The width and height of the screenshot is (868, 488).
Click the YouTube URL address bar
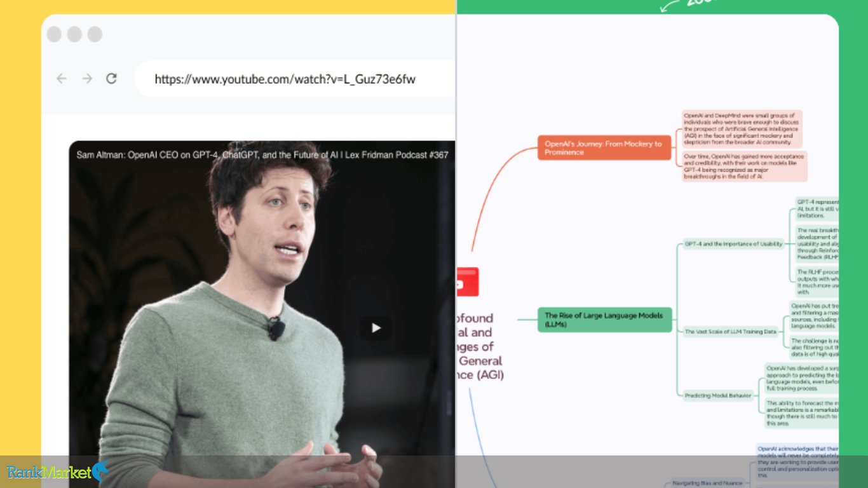click(295, 79)
